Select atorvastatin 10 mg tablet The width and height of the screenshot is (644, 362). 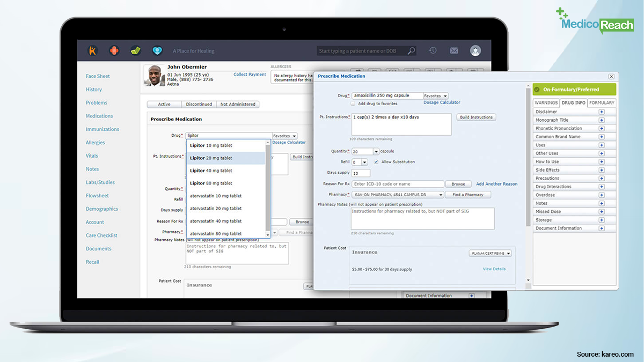(x=226, y=196)
